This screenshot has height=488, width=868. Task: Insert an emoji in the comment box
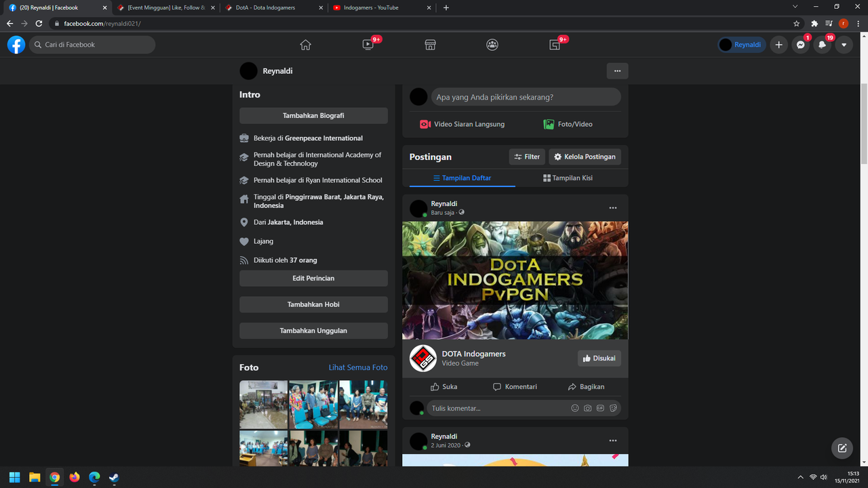coord(574,408)
